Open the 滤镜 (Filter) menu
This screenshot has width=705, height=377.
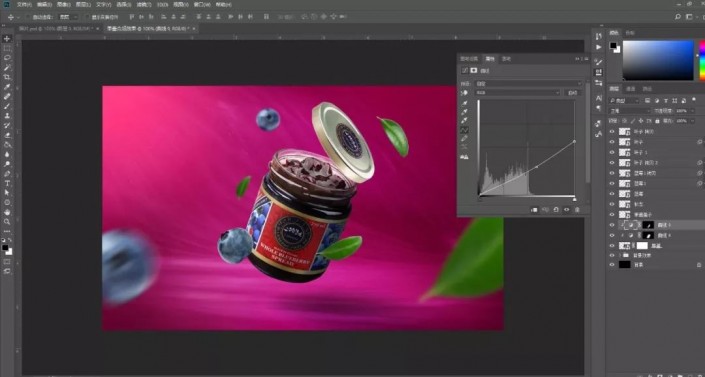pos(143,4)
